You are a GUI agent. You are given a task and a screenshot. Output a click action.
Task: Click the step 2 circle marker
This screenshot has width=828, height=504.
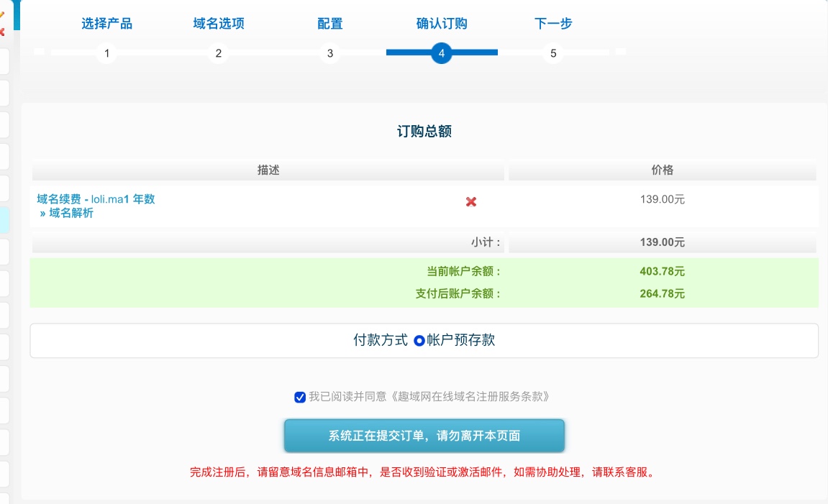click(x=218, y=53)
